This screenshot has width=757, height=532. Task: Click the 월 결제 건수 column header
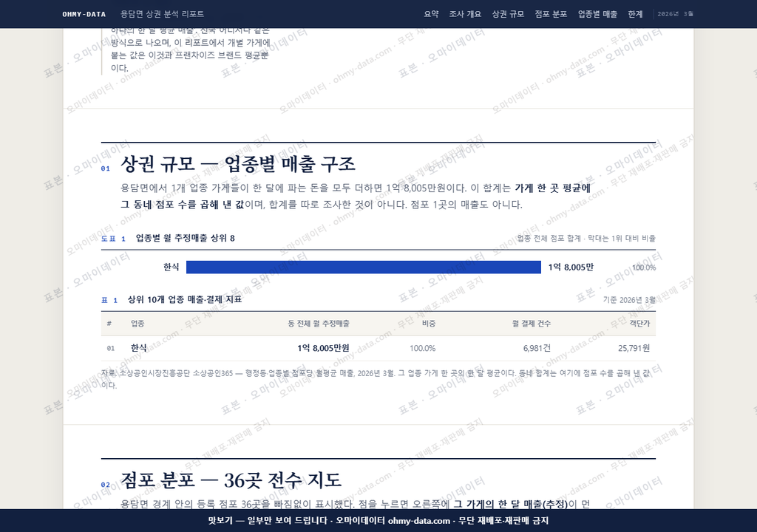coord(532,324)
